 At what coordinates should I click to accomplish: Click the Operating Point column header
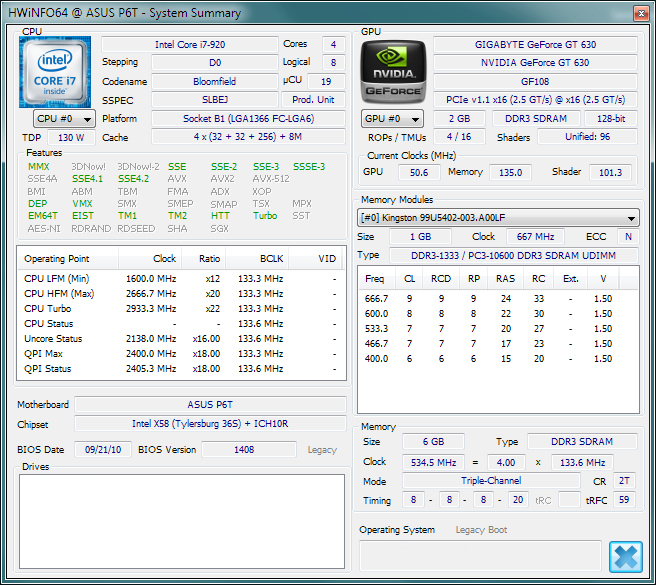68,259
